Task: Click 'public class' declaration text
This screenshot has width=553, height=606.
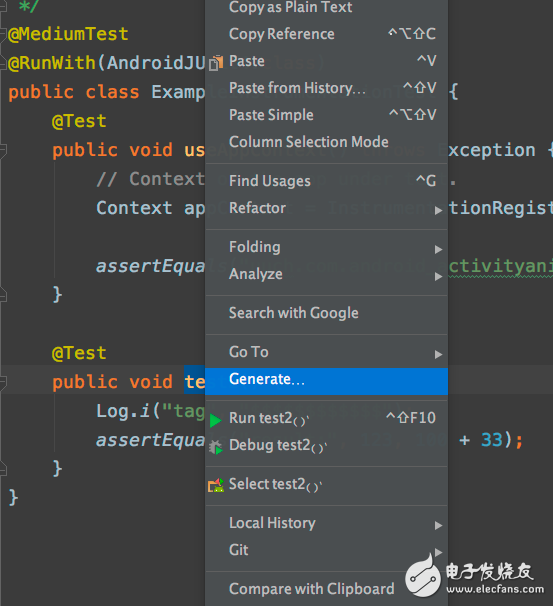Action: 73,92
